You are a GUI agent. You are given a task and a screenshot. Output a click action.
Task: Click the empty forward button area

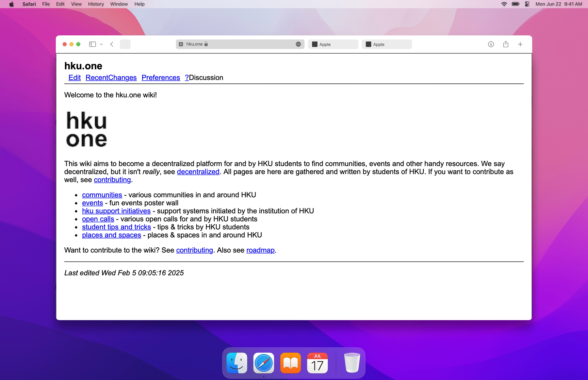(x=125, y=44)
